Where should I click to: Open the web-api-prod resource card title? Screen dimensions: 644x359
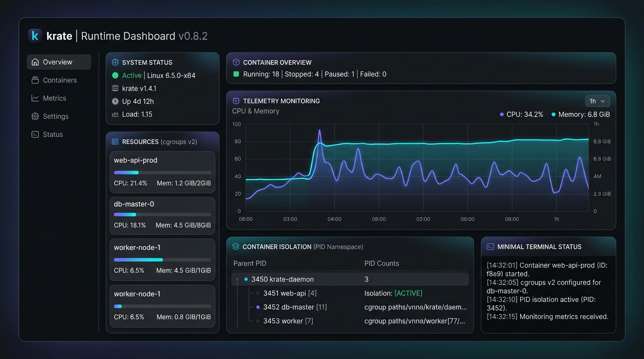(135, 160)
